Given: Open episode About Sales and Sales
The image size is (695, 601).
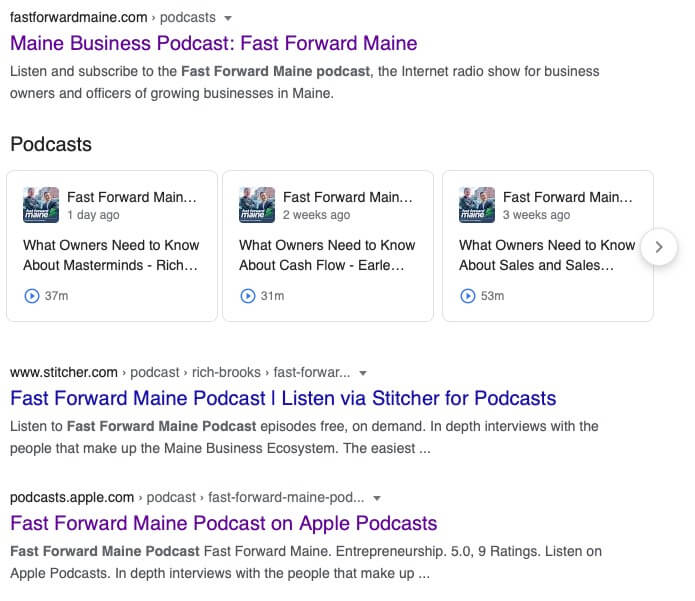Looking at the screenshot, I should tap(547, 255).
